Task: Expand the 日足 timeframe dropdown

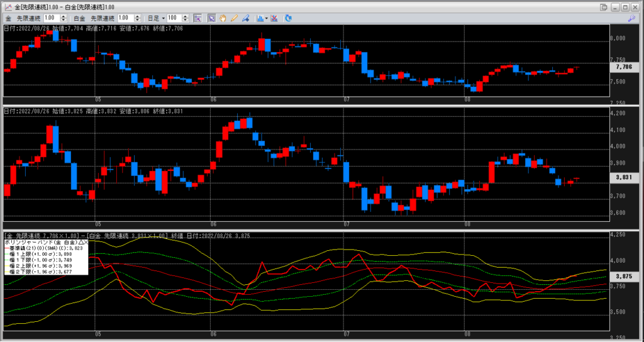Action: 163,18
